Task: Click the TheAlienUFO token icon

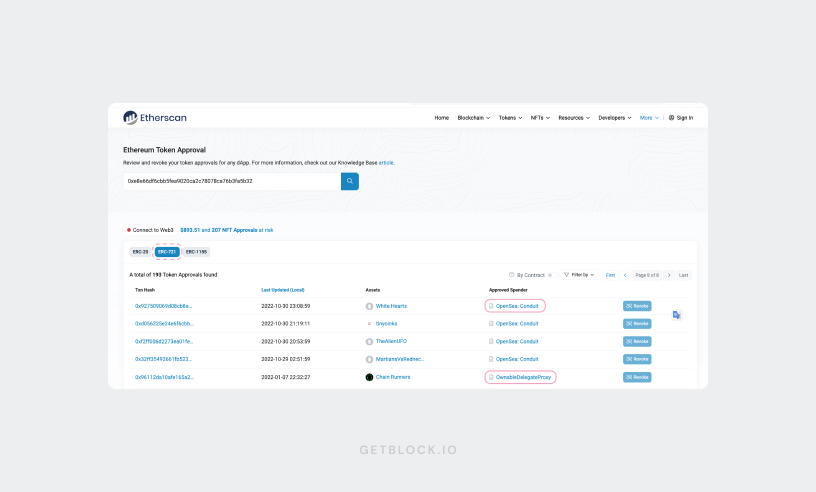Action: (369, 342)
